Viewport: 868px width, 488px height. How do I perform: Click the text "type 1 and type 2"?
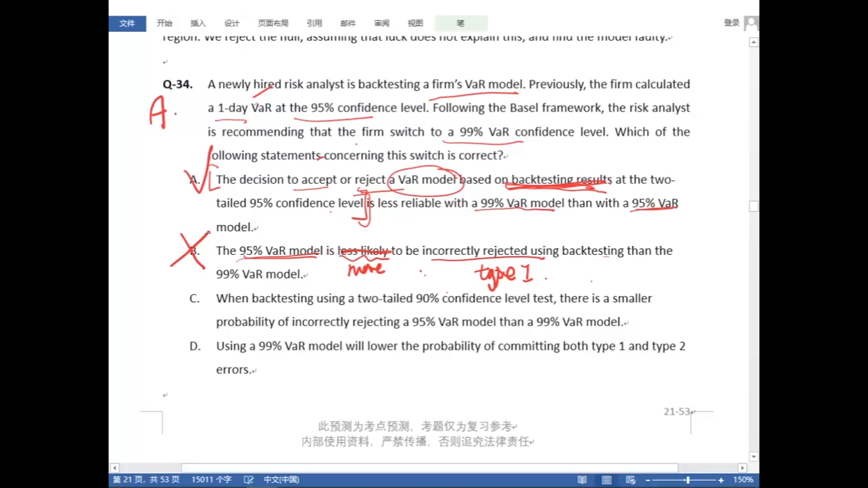(x=640, y=347)
